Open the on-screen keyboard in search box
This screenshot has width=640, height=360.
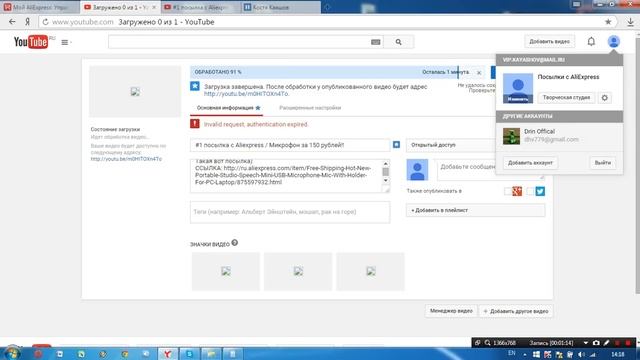click(x=376, y=42)
